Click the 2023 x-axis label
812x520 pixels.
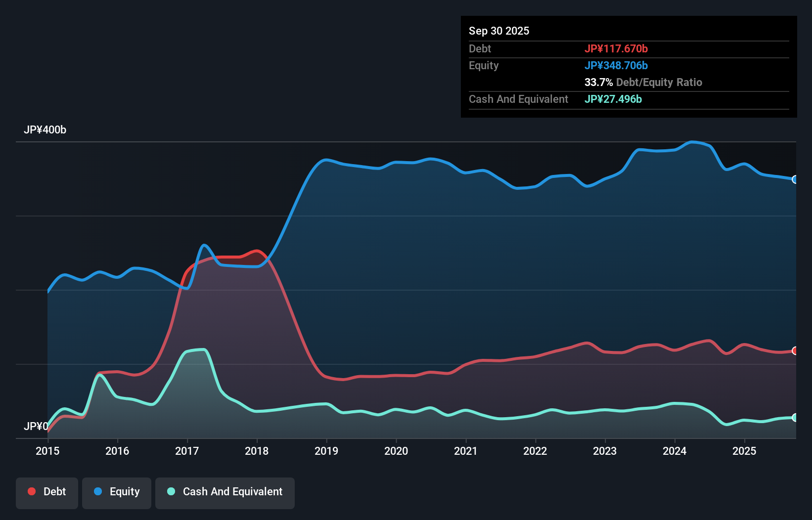coord(605,451)
